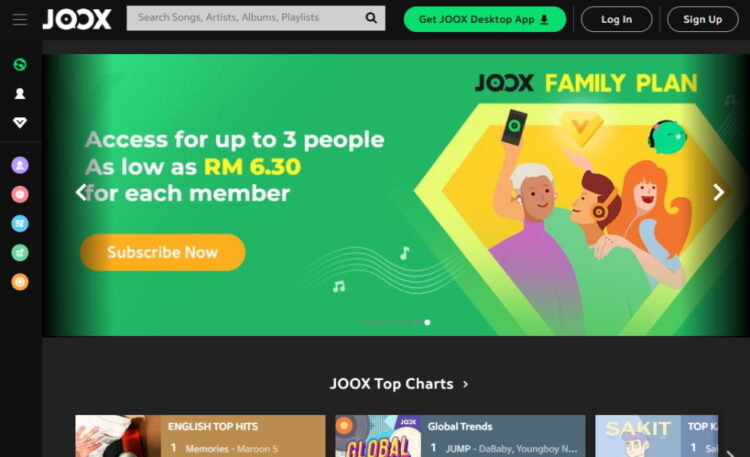Screen dimensions: 750x457
Task: Open the green charts sidebar icon
Action: [x=20, y=253]
